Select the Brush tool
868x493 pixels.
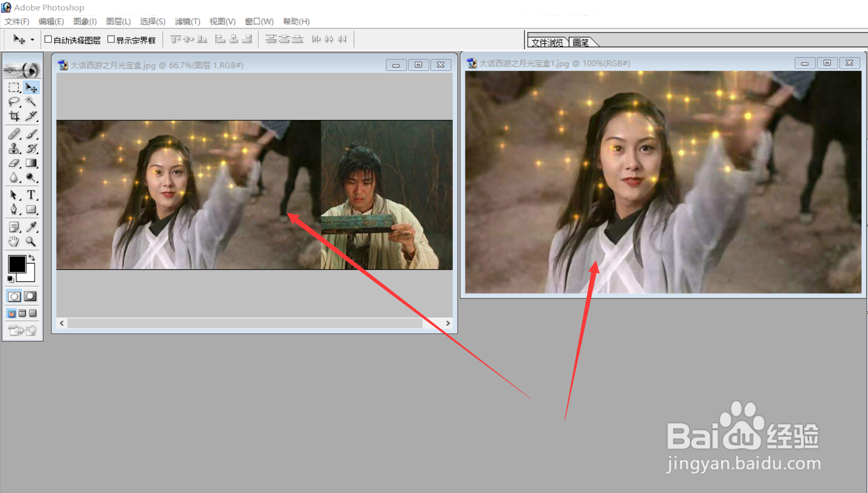coord(31,135)
